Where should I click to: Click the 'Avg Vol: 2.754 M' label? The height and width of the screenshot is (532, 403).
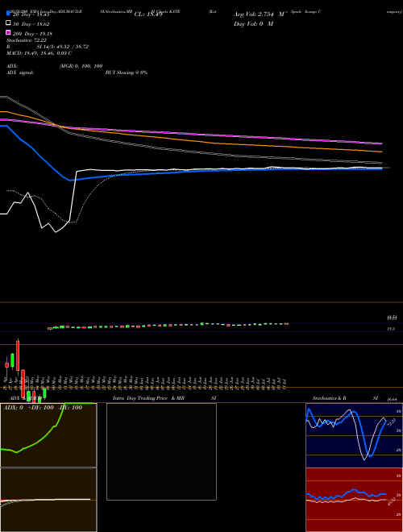260,15
